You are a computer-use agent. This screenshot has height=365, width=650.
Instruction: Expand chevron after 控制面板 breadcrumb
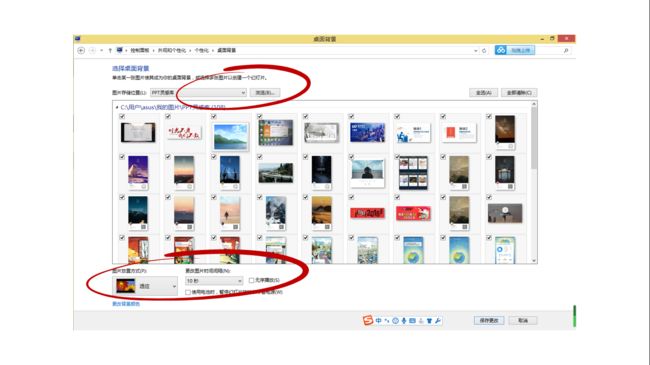coord(153,50)
